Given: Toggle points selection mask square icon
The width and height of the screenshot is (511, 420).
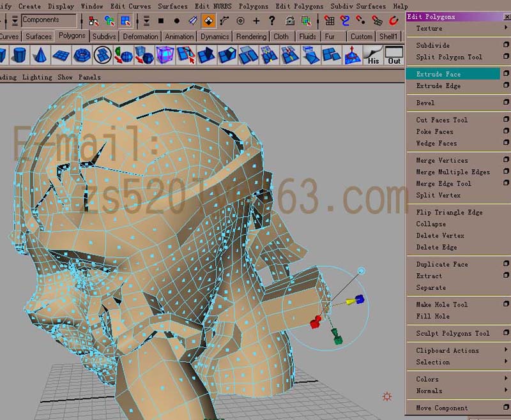Looking at the screenshot, I should pyautogui.click(x=161, y=21).
